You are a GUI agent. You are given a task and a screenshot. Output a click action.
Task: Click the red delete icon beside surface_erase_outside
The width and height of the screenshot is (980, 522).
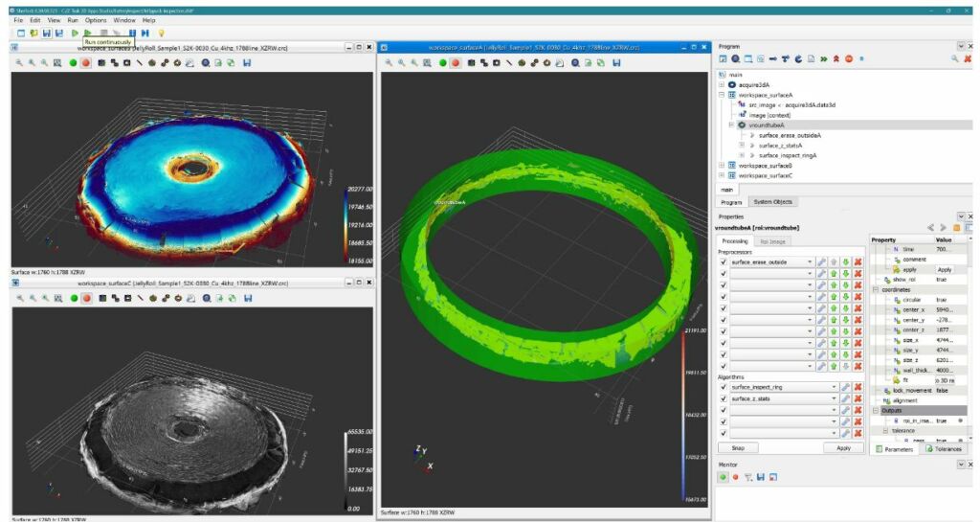pyautogui.click(x=857, y=261)
